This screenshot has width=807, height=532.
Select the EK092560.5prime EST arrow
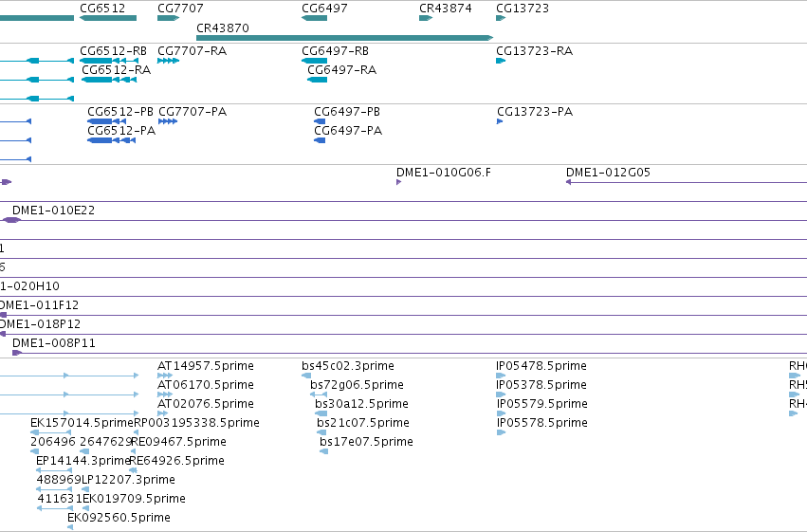pos(70,527)
